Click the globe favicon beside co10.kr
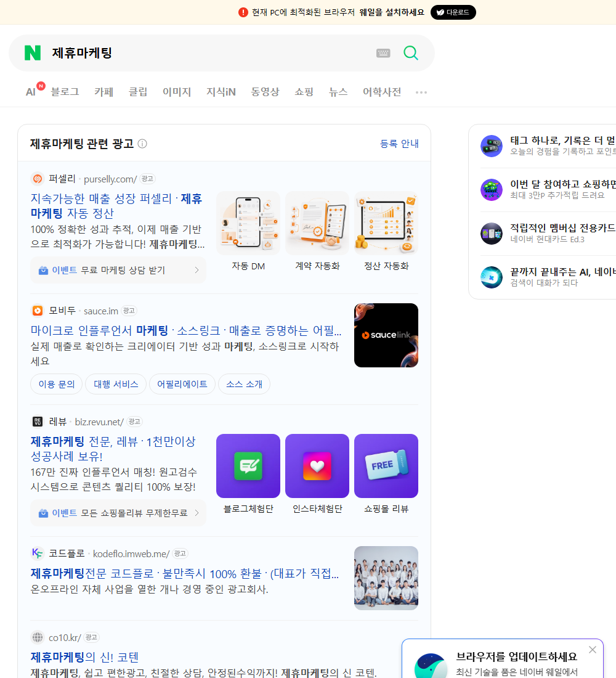The width and height of the screenshot is (616, 678). pyautogui.click(x=38, y=637)
